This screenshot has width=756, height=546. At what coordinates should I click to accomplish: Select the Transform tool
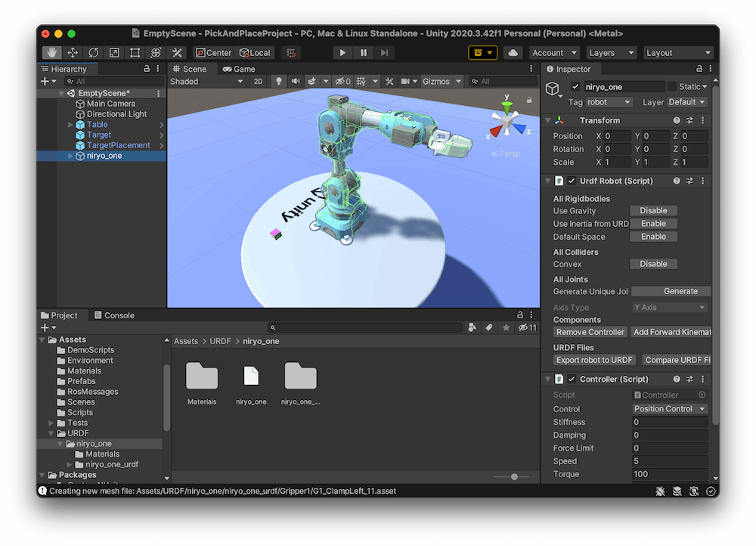(x=156, y=53)
